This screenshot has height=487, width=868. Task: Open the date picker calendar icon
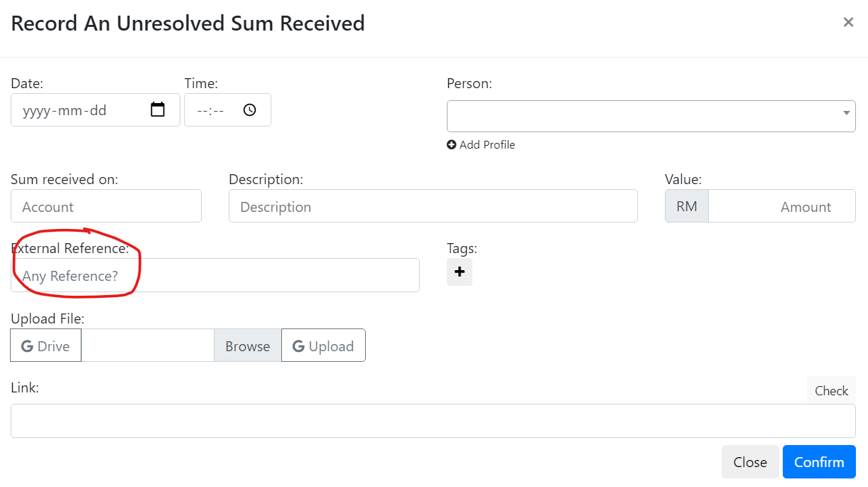click(158, 109)
